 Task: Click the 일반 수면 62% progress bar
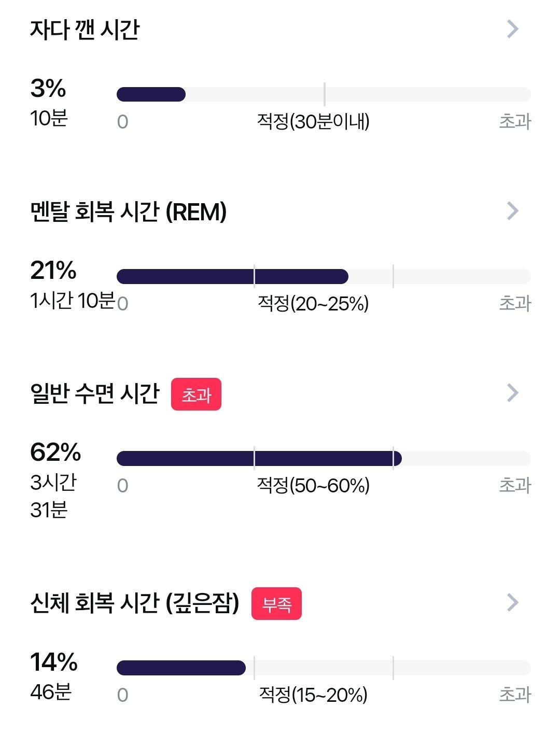[324, 458]
